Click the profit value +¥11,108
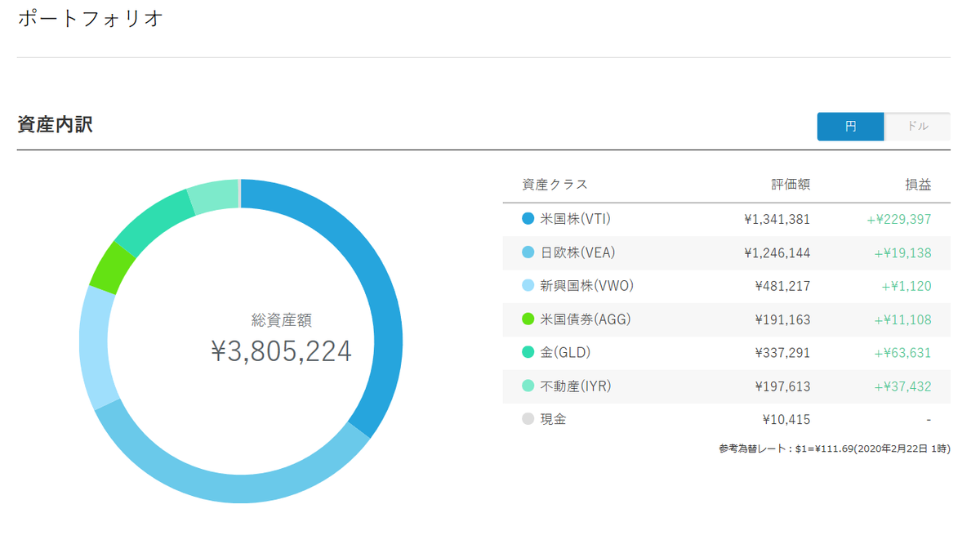 coord(902,319)
